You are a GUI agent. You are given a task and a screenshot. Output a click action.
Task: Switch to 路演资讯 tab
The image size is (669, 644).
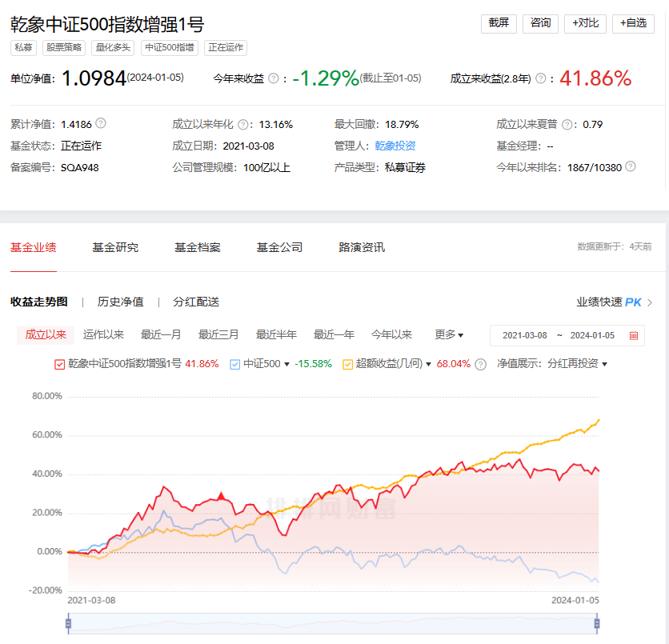[362, 247]
